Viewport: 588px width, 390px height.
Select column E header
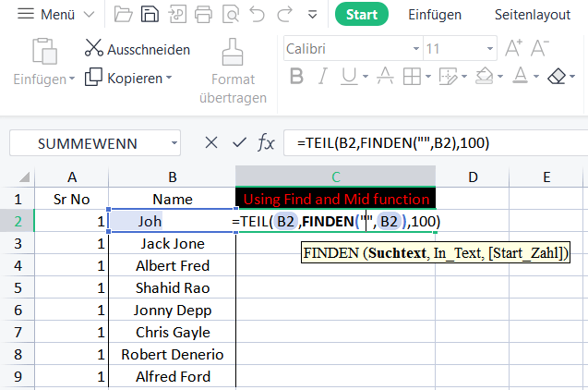(x=546, y=177)
